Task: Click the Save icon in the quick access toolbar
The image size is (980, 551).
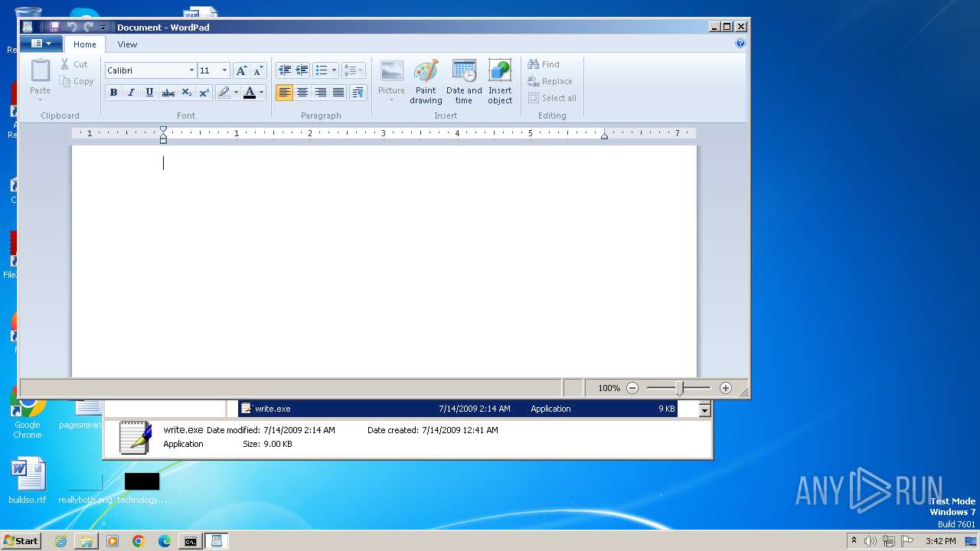Action: [x=54, y=27]
